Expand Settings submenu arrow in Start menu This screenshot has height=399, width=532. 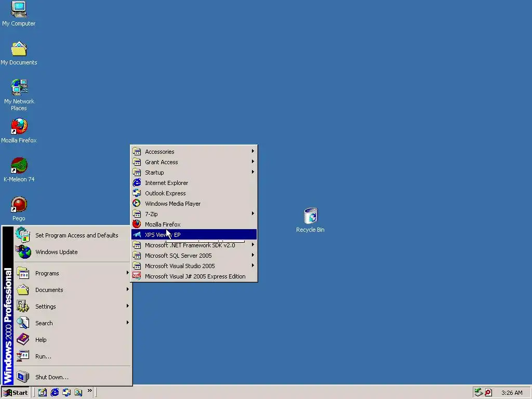click(128, 306)
